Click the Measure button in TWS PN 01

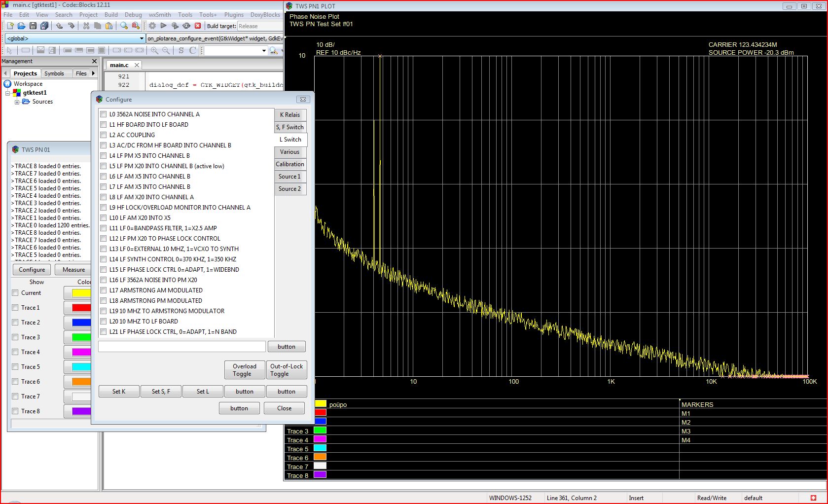73,270
